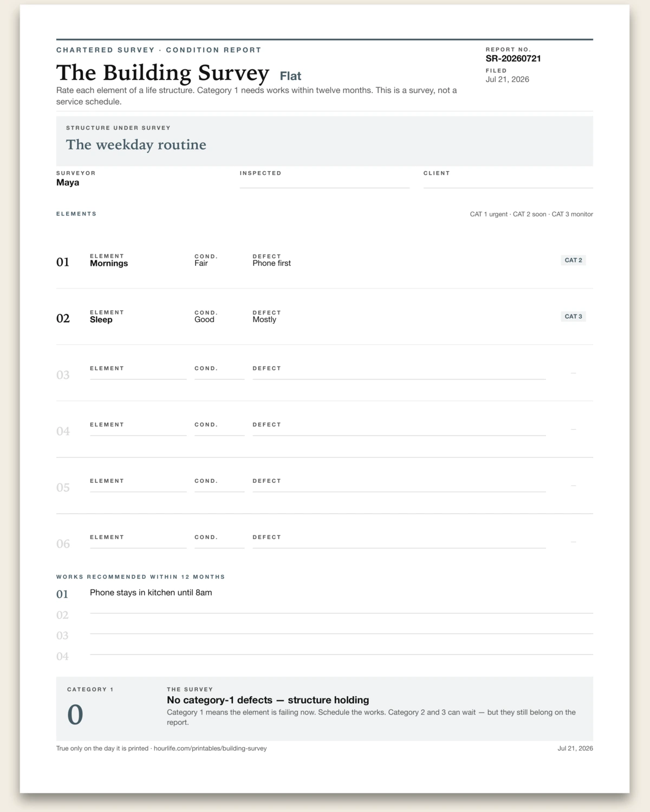Click 'The weekday routine' structure title
The width and height of the screenshot is (650, 812).
[x=136, y=145]
